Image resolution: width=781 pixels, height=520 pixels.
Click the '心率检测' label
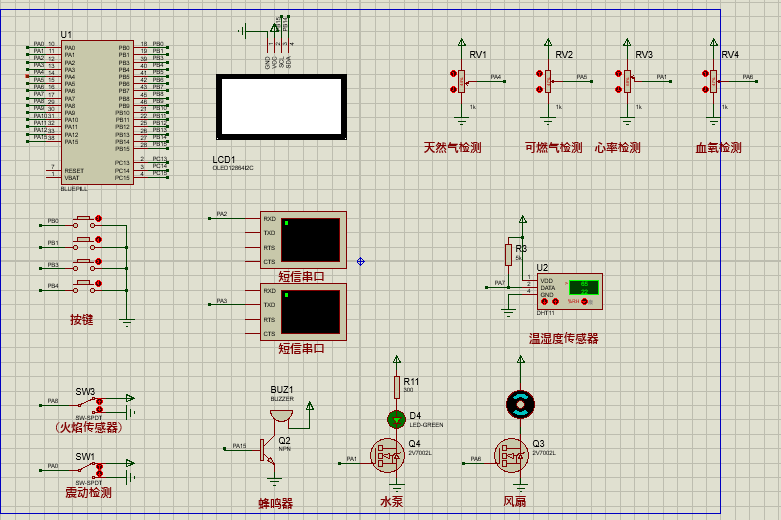(x=618, y=147)
